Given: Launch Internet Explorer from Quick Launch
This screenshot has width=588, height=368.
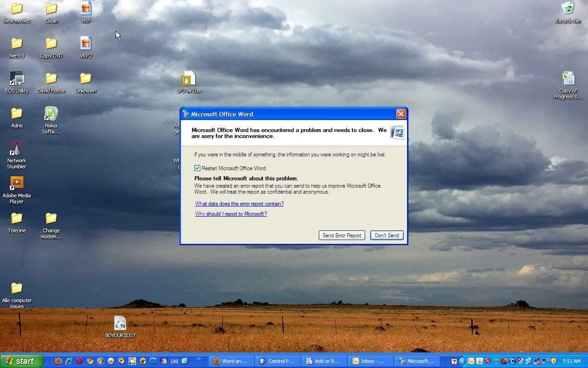Looking at the screenshot, I should (69, 361).
